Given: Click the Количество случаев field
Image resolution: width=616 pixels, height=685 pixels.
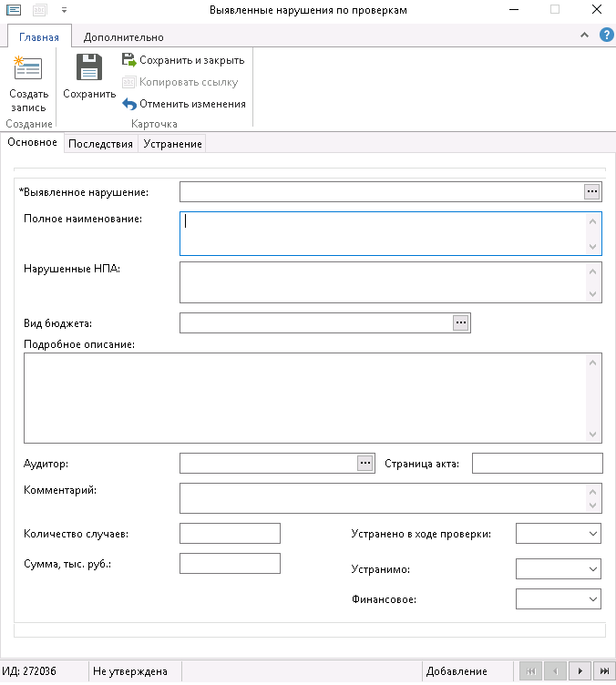Looking at the screenshot, I should coord(230,534).
